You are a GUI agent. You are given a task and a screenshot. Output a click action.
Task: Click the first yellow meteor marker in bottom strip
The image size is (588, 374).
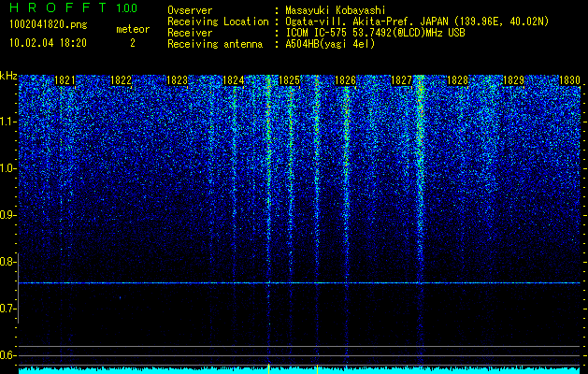tap(269, 368)
